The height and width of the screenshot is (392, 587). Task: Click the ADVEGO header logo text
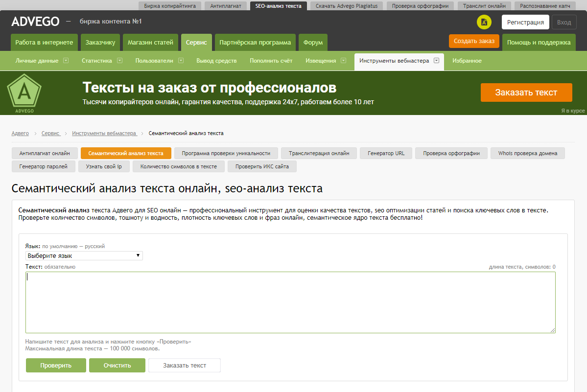(35, 22)
